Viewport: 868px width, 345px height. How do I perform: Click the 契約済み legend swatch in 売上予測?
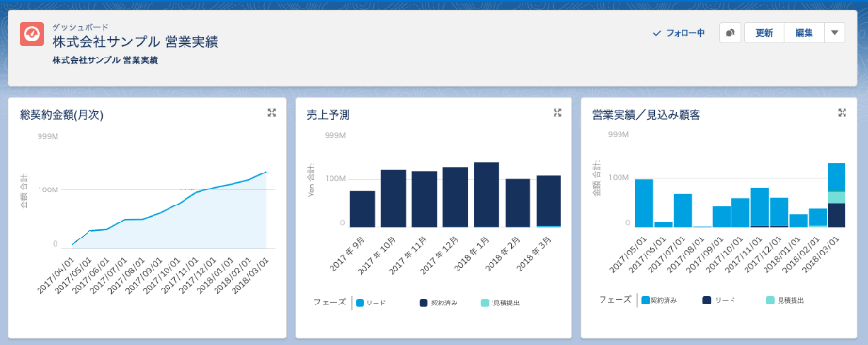424,303
